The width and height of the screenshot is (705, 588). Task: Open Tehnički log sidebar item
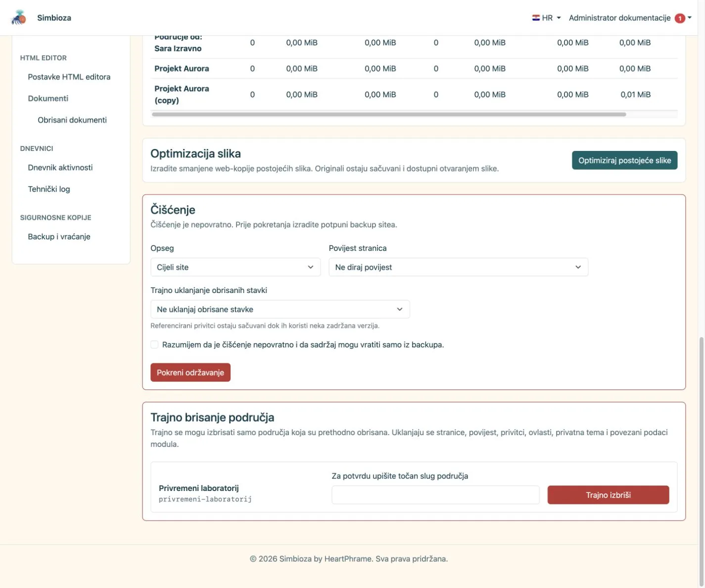coord(49,189)
